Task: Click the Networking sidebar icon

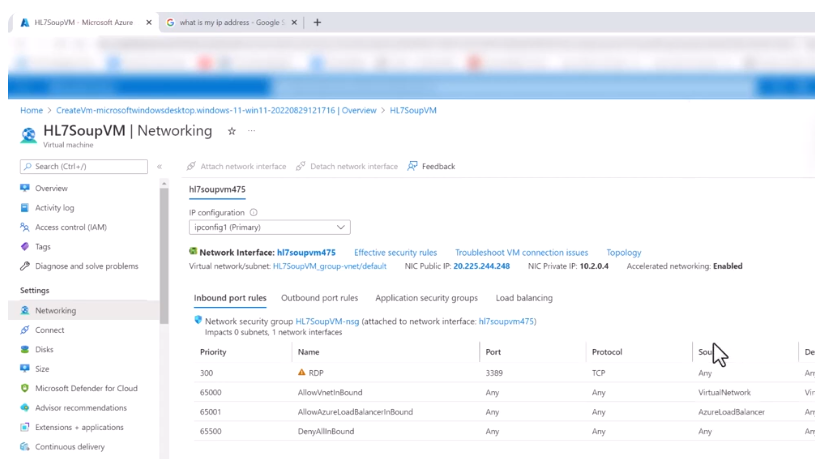Action: click(x=24, y=310)
